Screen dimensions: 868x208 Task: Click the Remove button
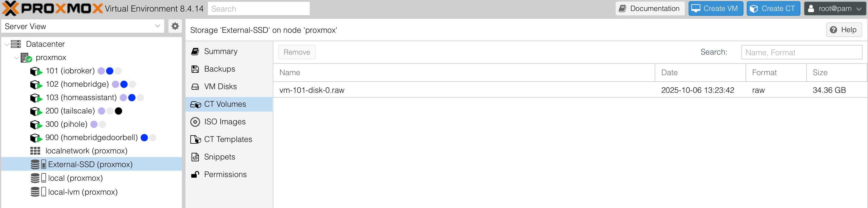(x=296, y=52)
